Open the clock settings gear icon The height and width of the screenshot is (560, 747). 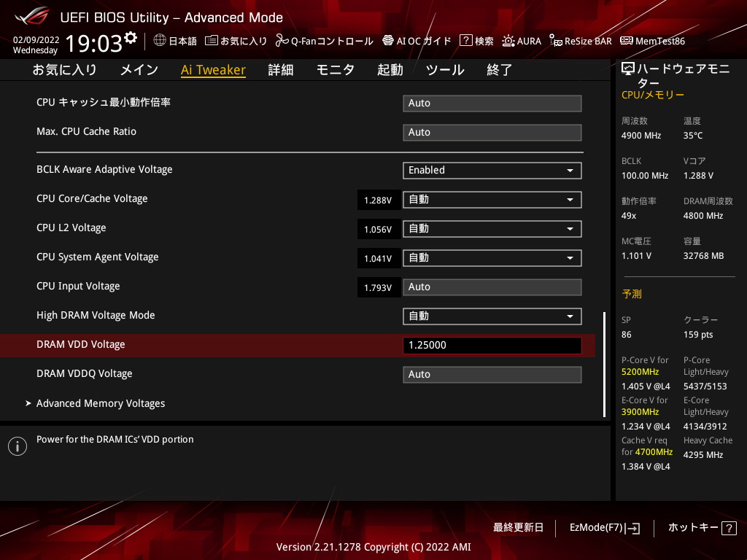coord(131,38)
